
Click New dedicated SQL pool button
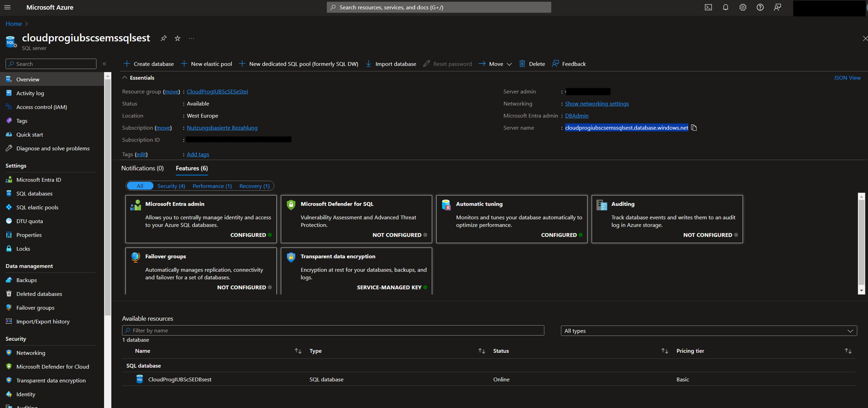[298, 64]
